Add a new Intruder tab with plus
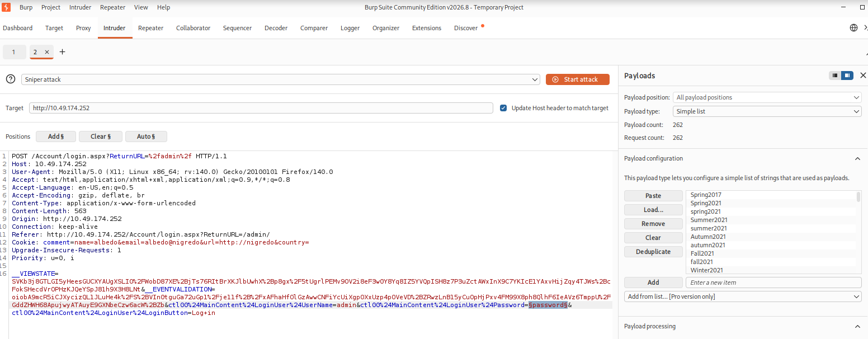 [x=62, y=52]
